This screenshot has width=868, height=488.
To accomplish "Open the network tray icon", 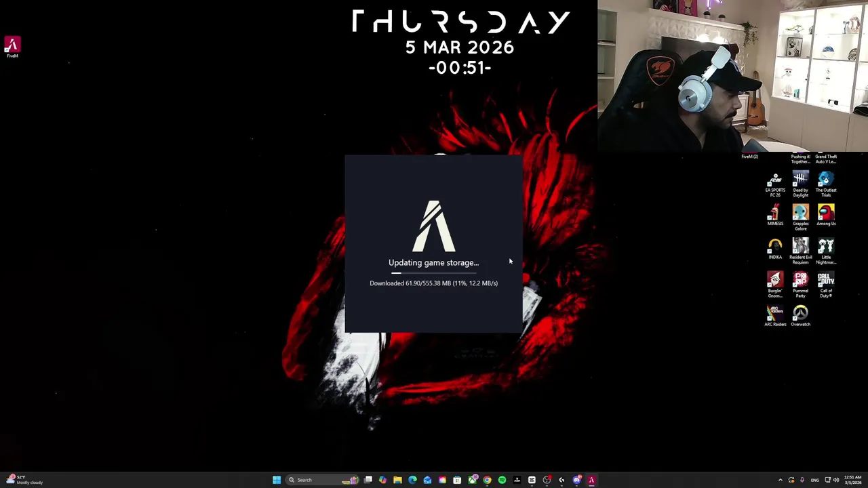I will point(828,480).
